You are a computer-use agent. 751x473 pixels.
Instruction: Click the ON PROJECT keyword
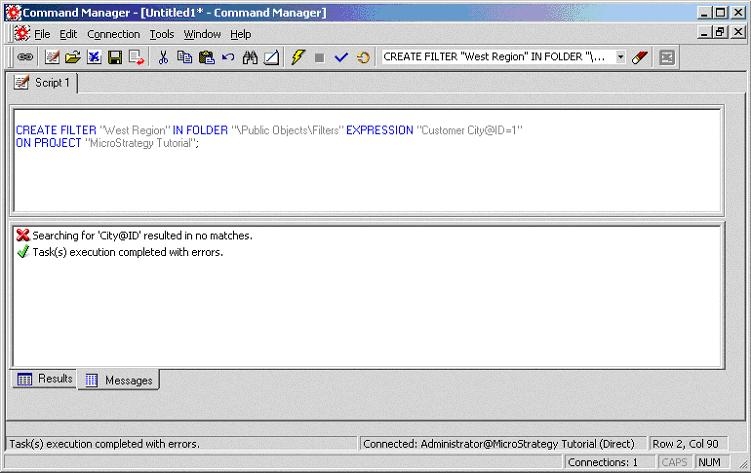click(x=48, y=143)
